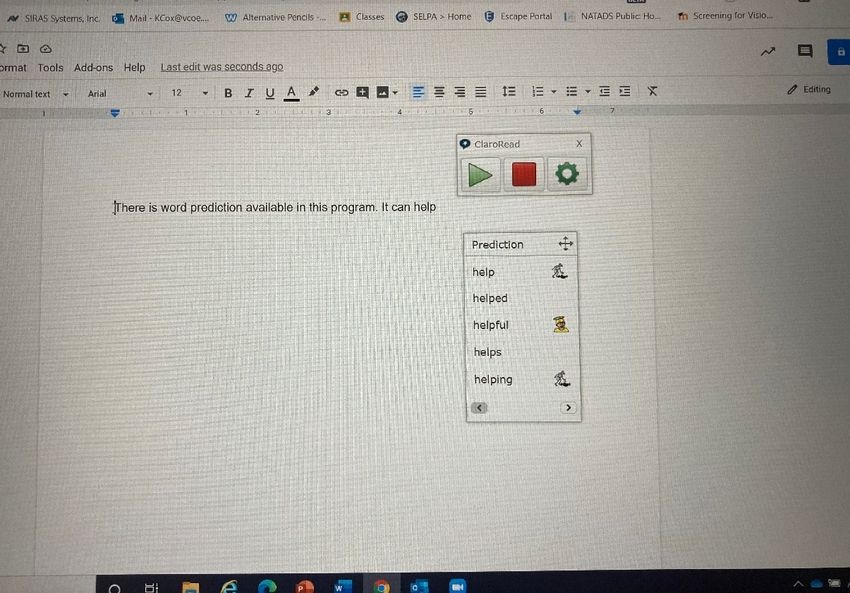Open the Help menu

[x=134, y=68]
